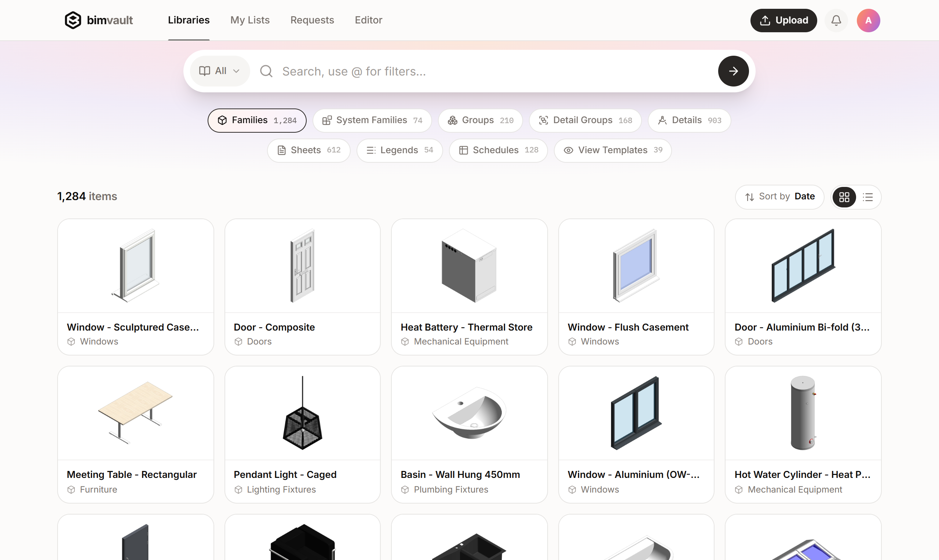Open Window - Aluminium (OW-... thumbnail

click(636, 413)
